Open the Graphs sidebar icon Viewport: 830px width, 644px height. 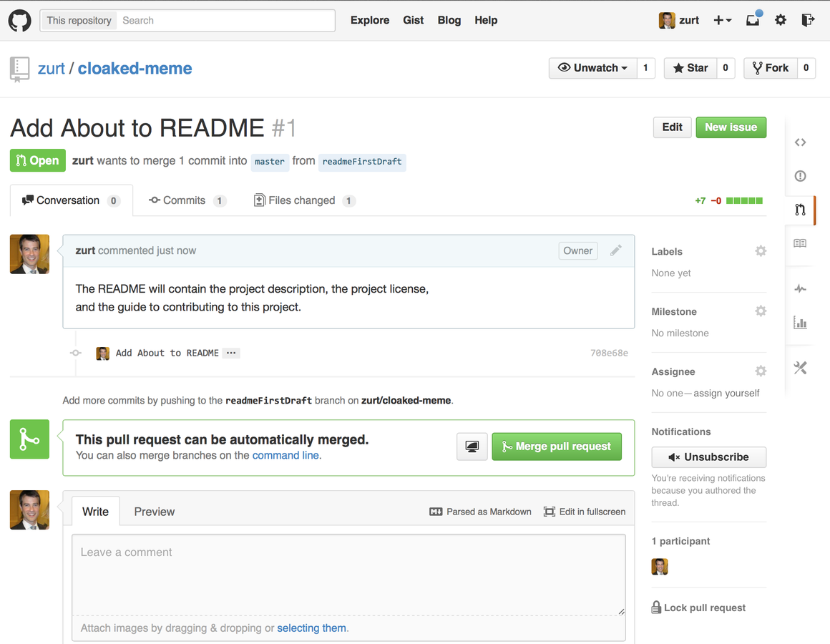click(800, 322)
